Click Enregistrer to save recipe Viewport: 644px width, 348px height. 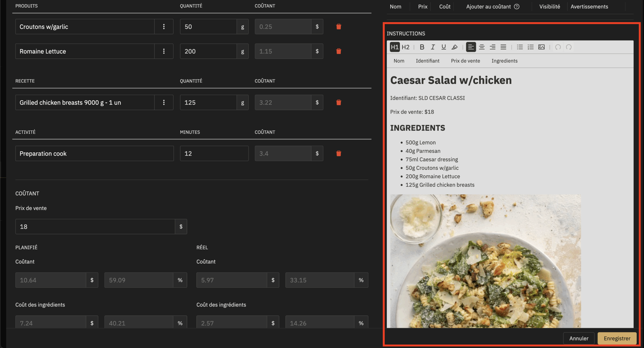617,338
